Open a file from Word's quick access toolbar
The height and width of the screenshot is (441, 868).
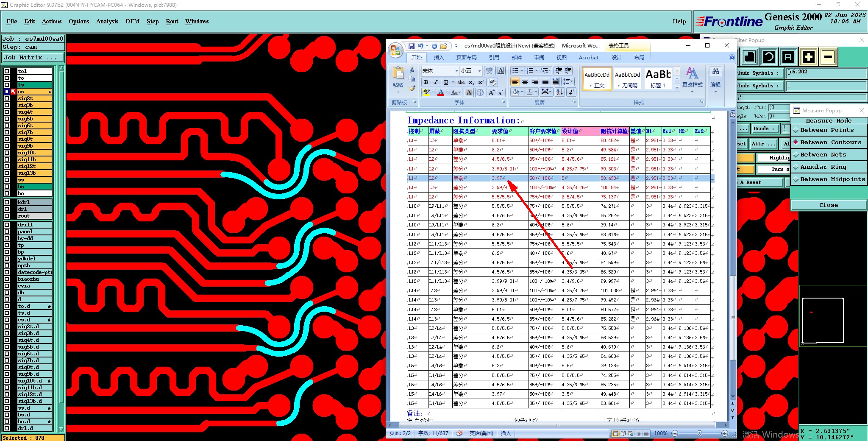(x=444, y=46)
